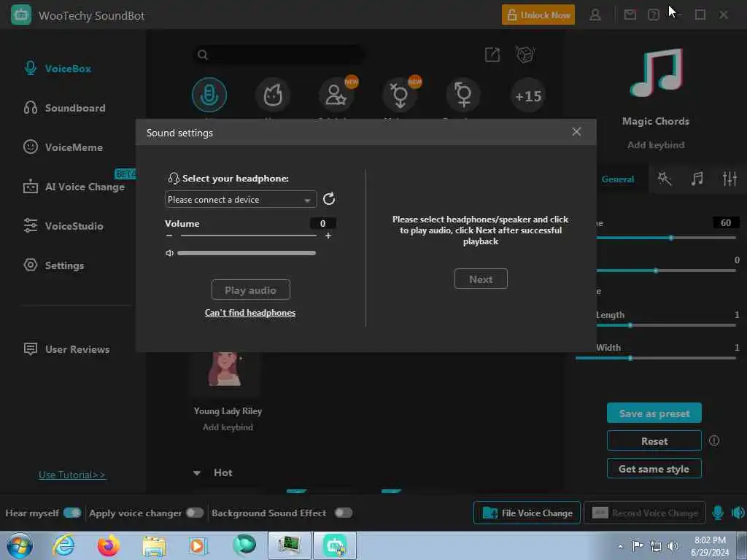
Task: Click the info icon beside Reset
Action: pos(714,440)
